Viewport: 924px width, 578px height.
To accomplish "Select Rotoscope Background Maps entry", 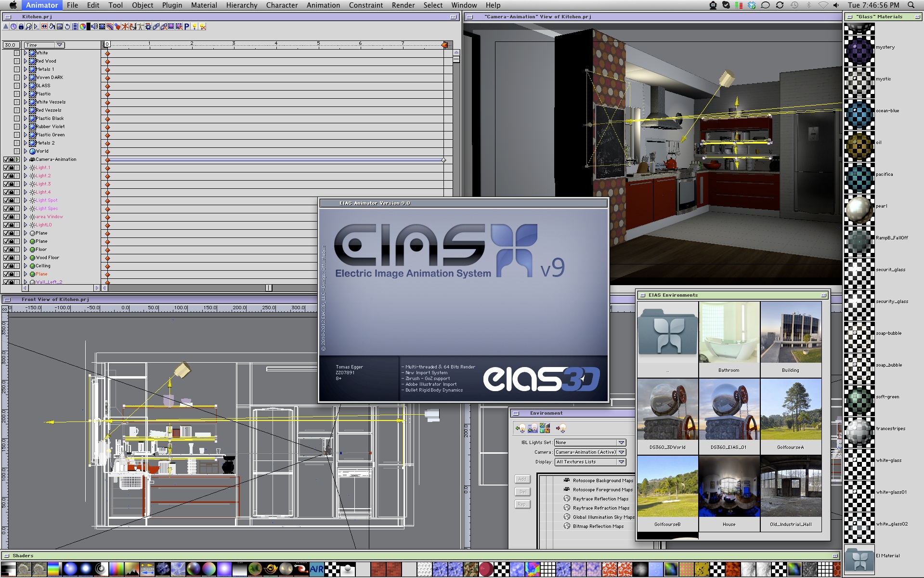I will tap(603, 481).
